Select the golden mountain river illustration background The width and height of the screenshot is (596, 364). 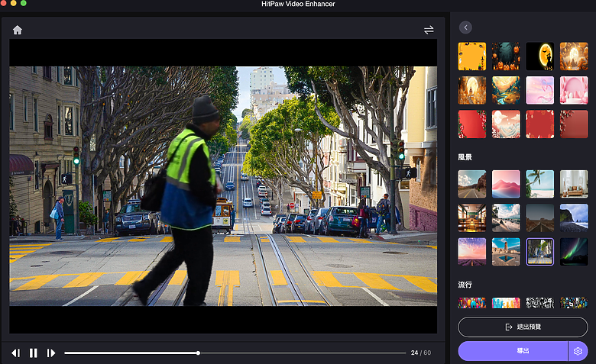coord(506,90)
